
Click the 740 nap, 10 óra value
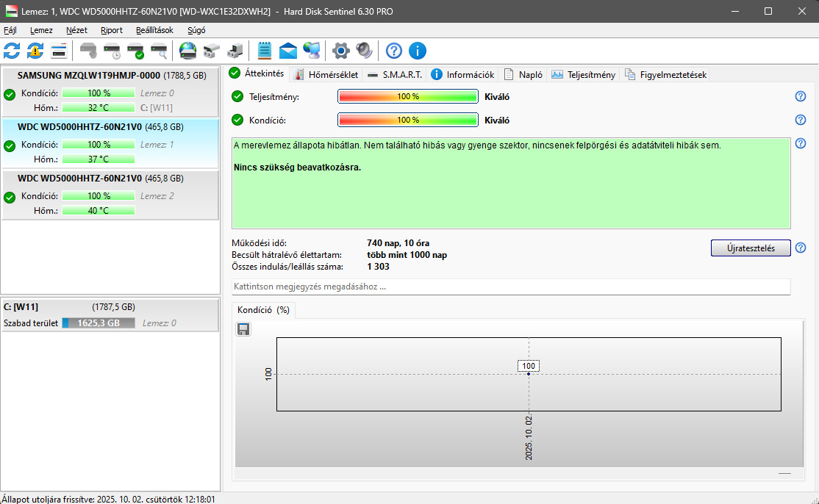(x=398, y=243)
